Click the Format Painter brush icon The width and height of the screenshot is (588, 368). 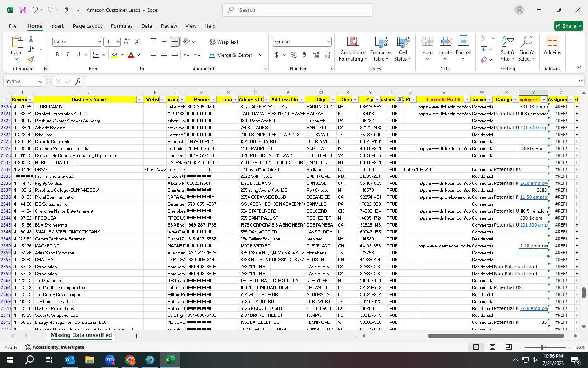pos(31,59)
